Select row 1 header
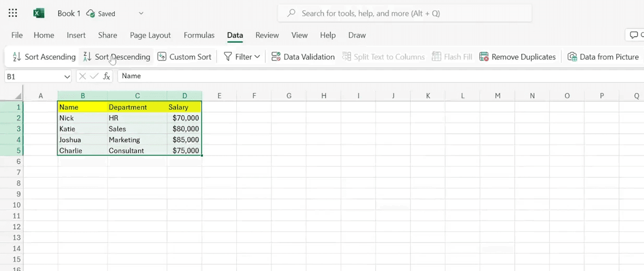The width and height of the screenshot is (644, 271). tap(11, 107)
